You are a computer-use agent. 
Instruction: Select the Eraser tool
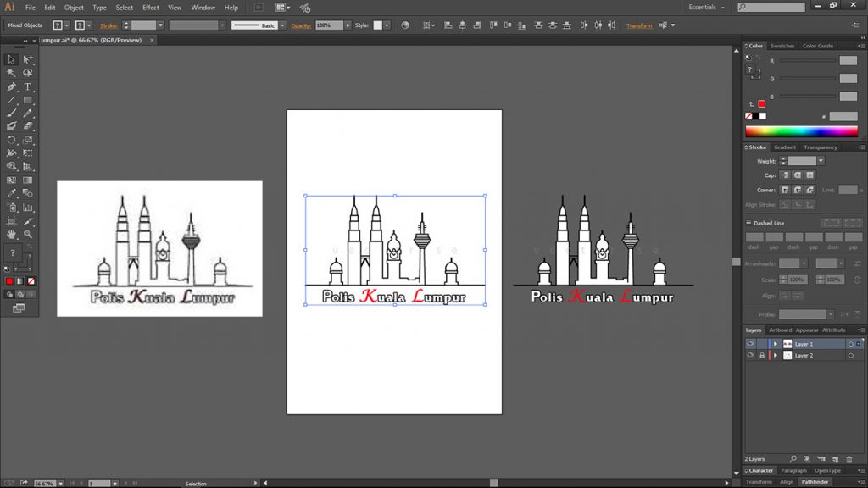[28, 126]
